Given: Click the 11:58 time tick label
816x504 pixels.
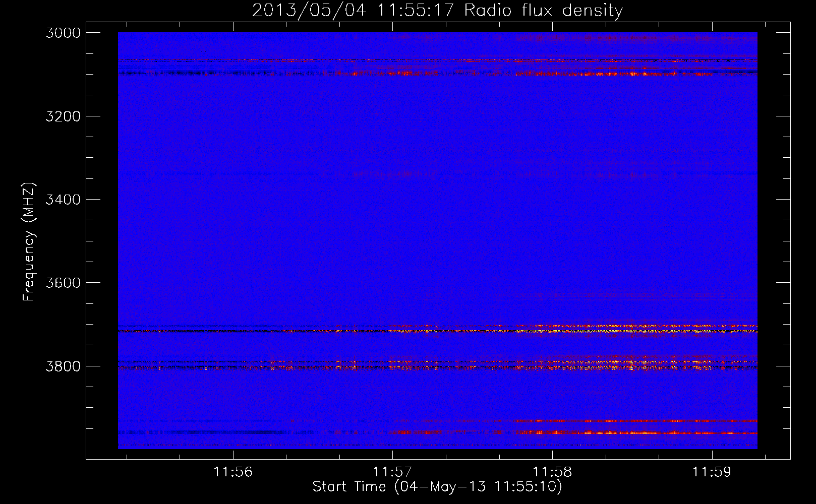Looking at the screenshot, I should pyautogui.click(x=553, y=472).
